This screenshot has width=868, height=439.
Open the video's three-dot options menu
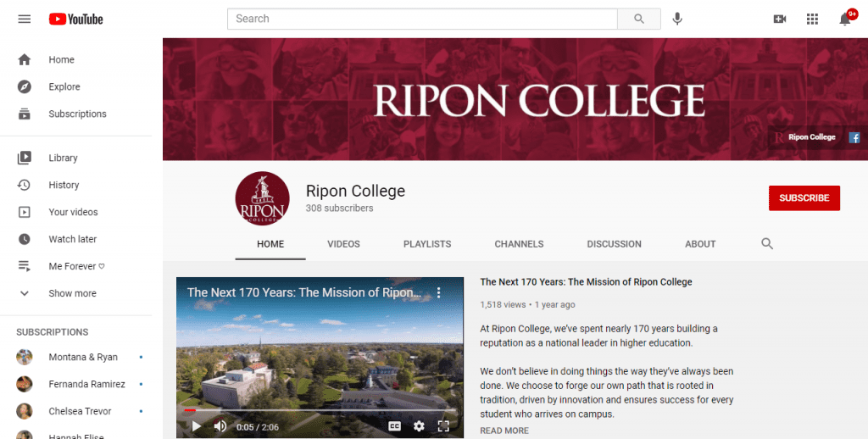(439, 292)
